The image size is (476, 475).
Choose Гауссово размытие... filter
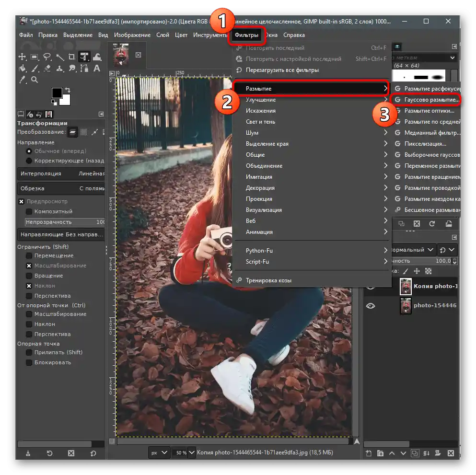click(428, 100)
